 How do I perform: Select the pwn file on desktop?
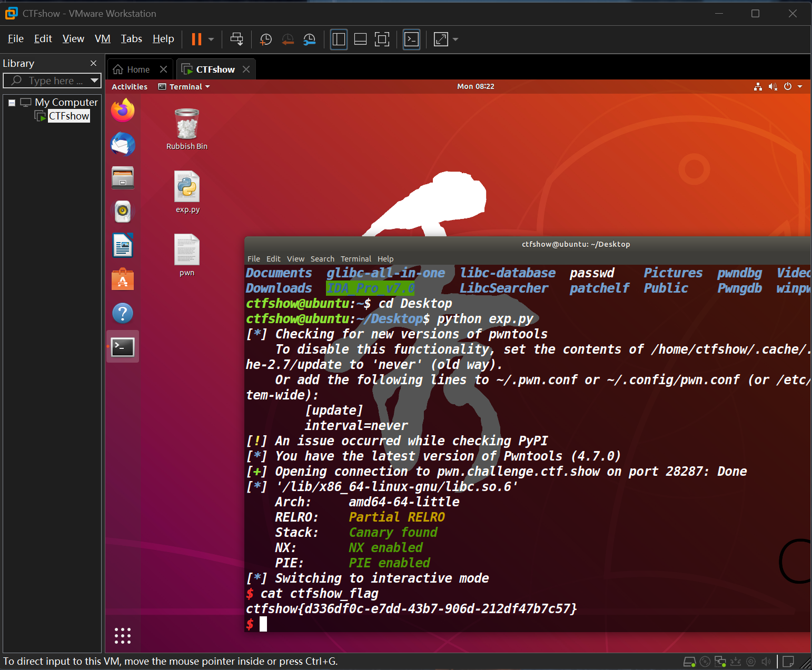187,256
